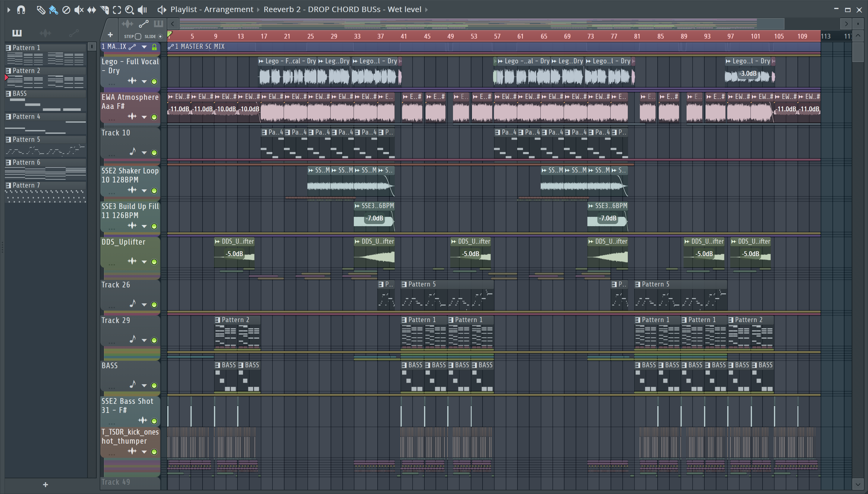Show audio clips in the picker panel
Screen dimensions: 868x494
pyautogui.click(x=46, y=33)
